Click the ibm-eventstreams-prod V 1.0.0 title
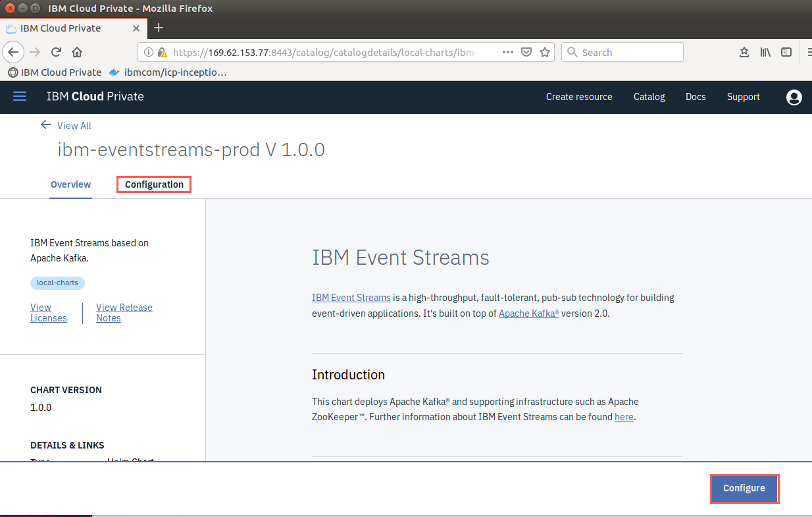812x517 pixels. point(191,150)
